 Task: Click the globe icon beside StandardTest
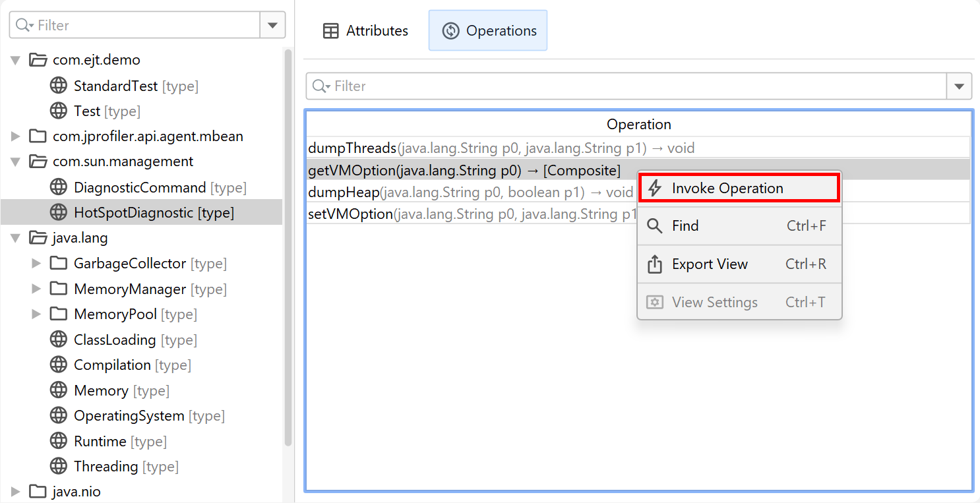[x=59, y=86]
